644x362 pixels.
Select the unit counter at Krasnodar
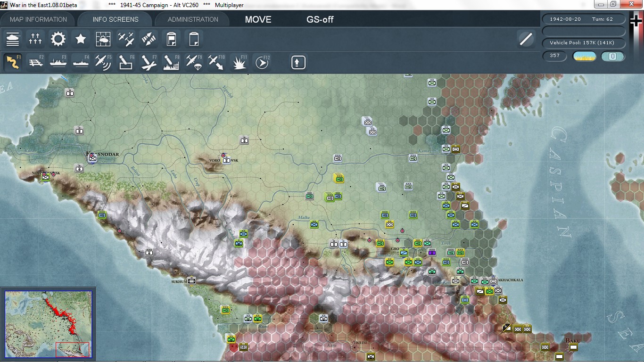point(92,158)
